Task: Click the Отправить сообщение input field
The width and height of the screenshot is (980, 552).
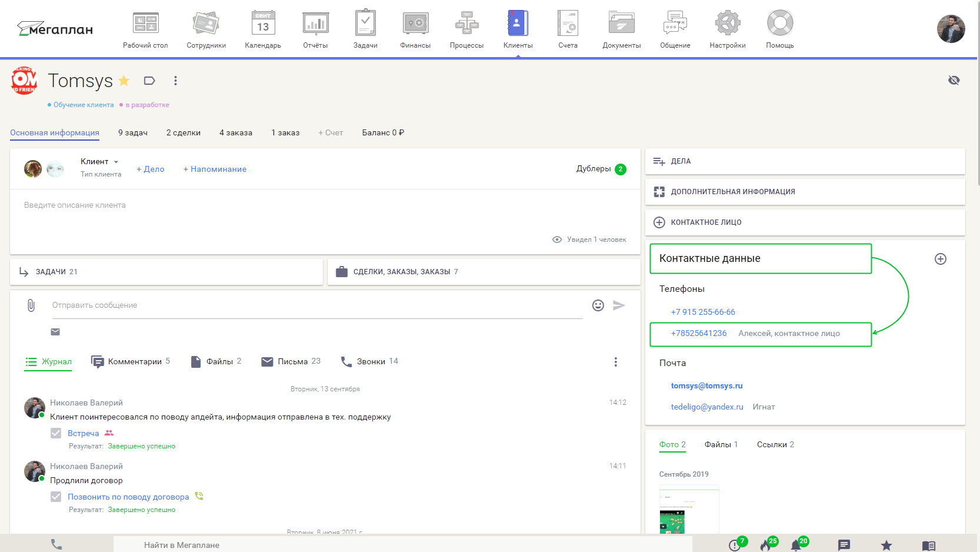Action: [317, 305]
